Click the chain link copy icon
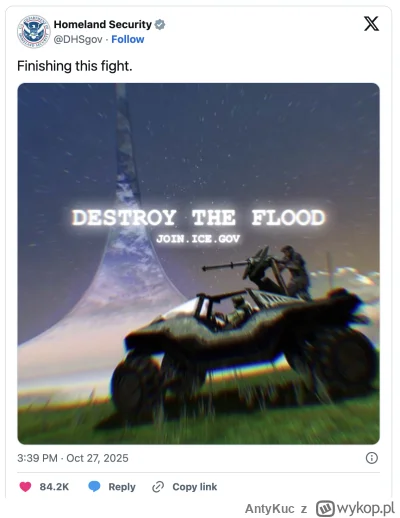Viewport: 400px width, 518px height. (x=158, y=487)
